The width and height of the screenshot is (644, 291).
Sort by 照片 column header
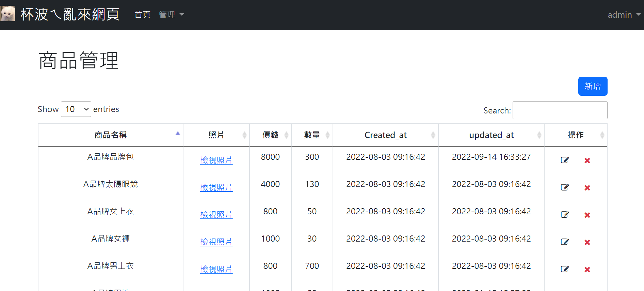[216, 135]
